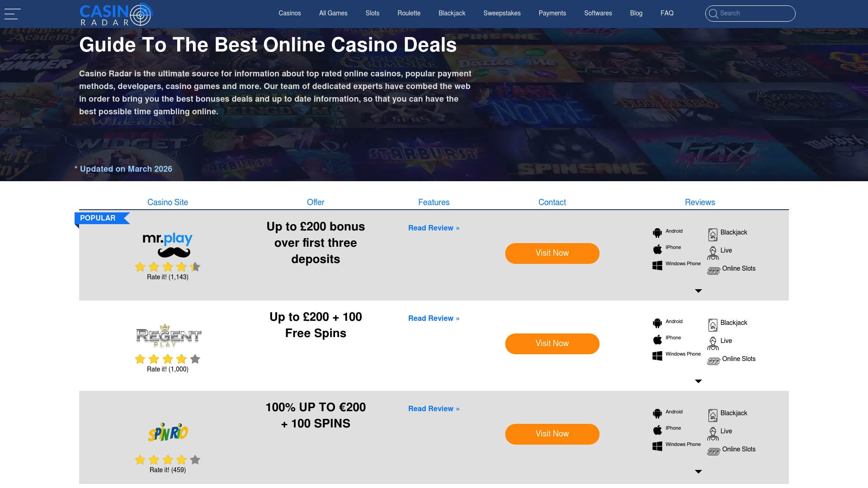Open Read Review link for Regent Play
Image resolution: width=868 pixels, height=488 pixels.
coord(434,319)
